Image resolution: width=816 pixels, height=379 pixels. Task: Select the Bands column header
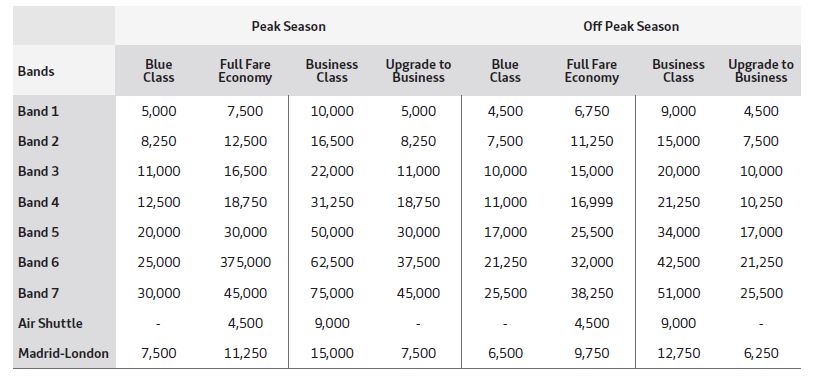(36, 71)
